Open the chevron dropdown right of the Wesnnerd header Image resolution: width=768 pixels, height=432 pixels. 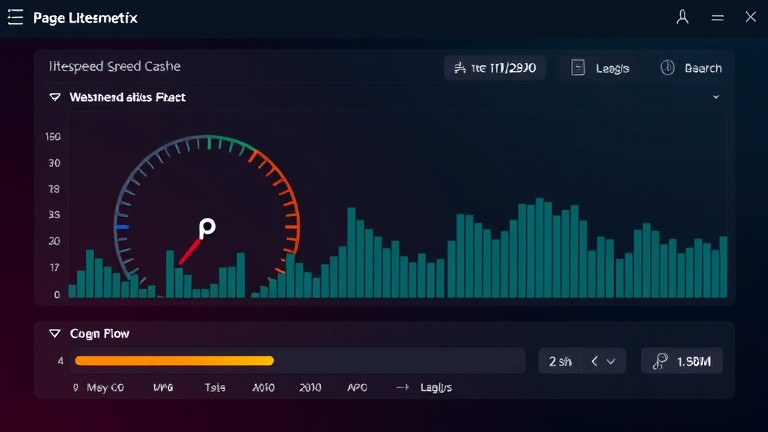(716, 97)
